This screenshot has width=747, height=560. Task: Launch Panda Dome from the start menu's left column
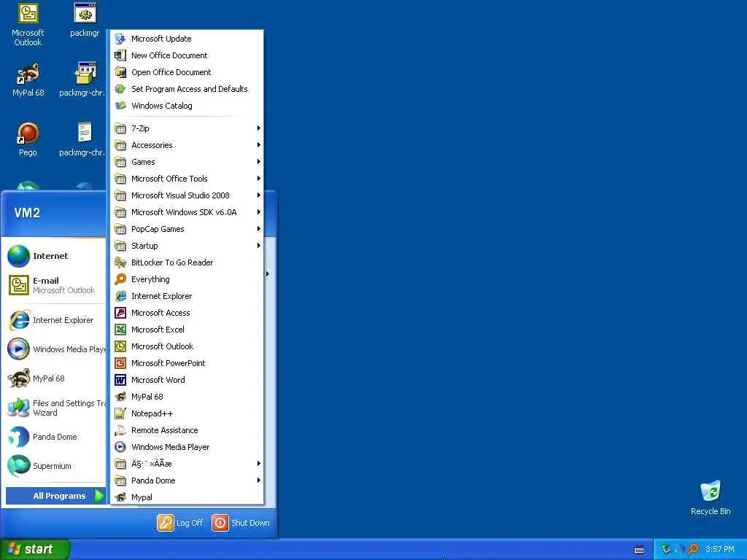[55, 437]
